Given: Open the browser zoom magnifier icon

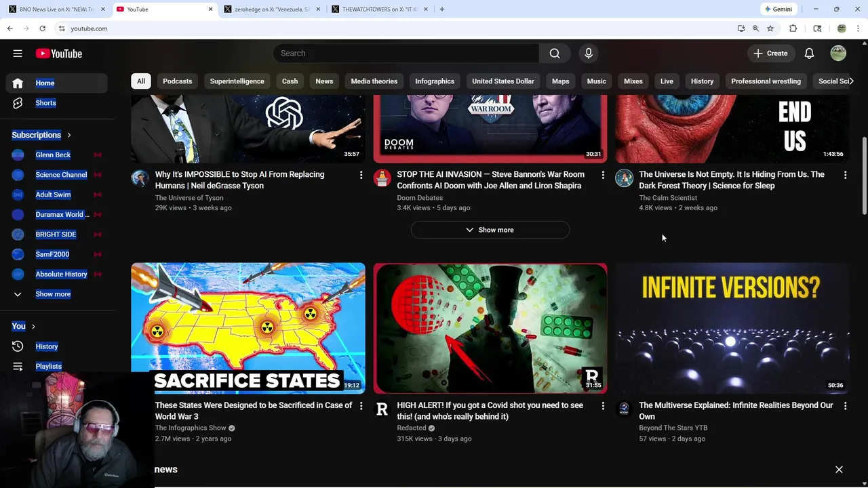Looking at the screenshot, I should coord(755,28).
